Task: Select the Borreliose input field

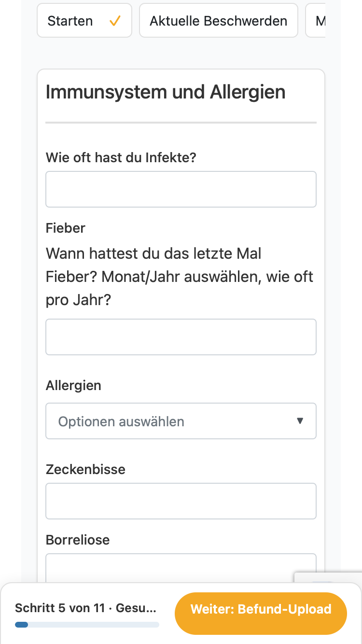Action: pos(181,568)
